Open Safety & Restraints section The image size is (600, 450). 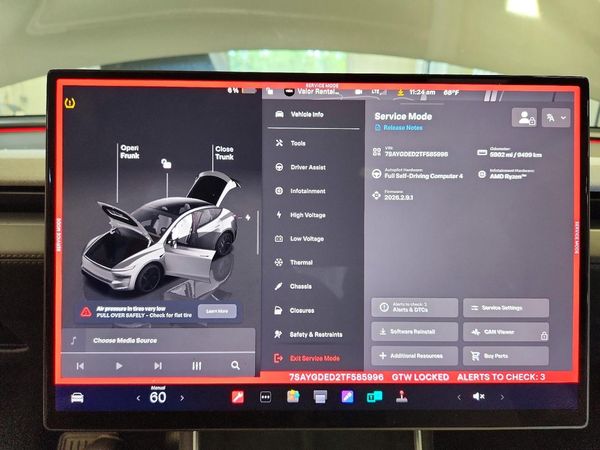tap(308, 334)
